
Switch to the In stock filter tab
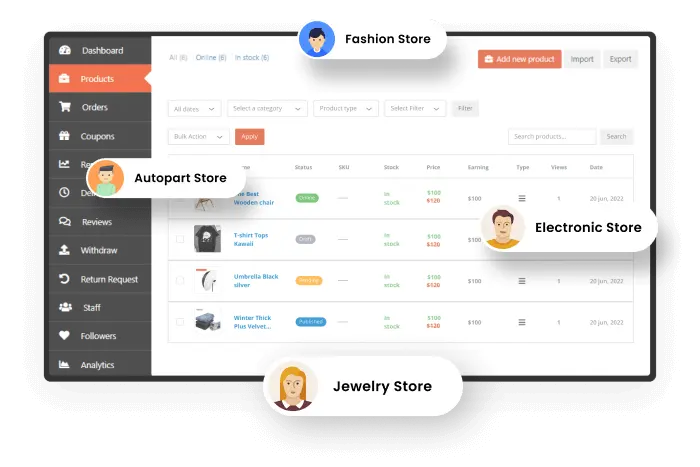point(252,58)
